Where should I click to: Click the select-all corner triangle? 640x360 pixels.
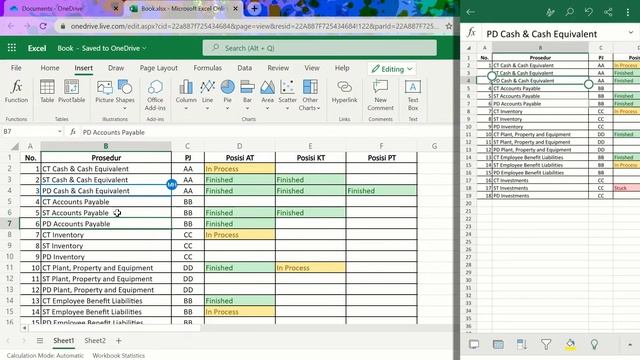pos(15,146)
